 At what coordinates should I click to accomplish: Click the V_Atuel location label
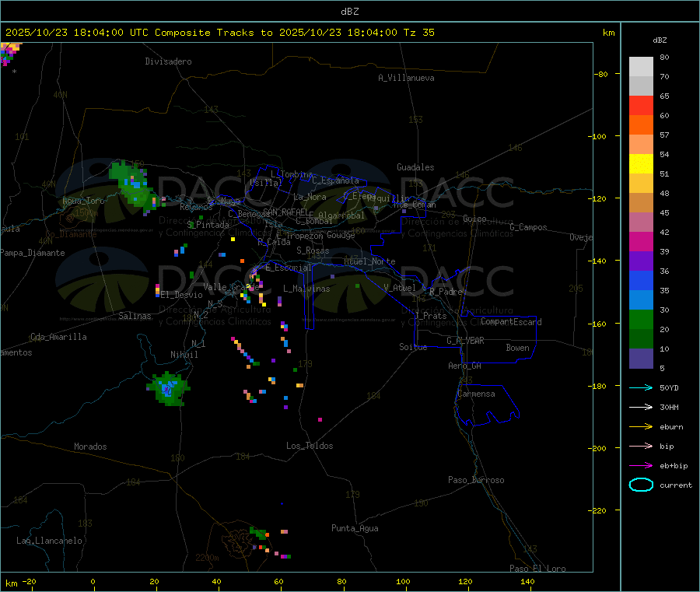[x=400, y=288]
